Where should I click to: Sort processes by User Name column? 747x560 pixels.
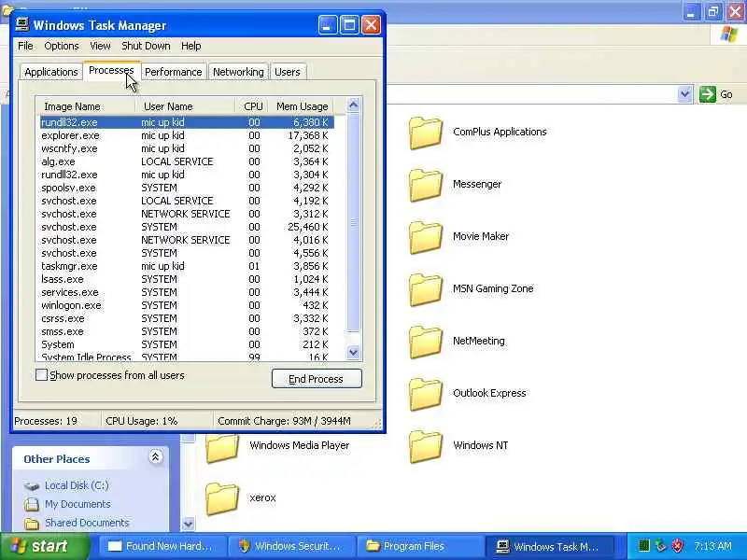[x=185, y=106]
